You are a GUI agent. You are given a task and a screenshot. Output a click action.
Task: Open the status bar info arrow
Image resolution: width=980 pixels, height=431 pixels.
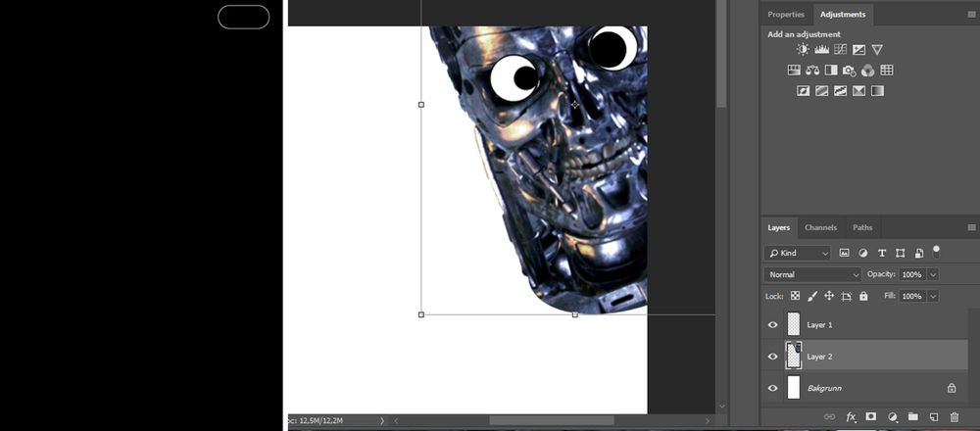(382, 421)
